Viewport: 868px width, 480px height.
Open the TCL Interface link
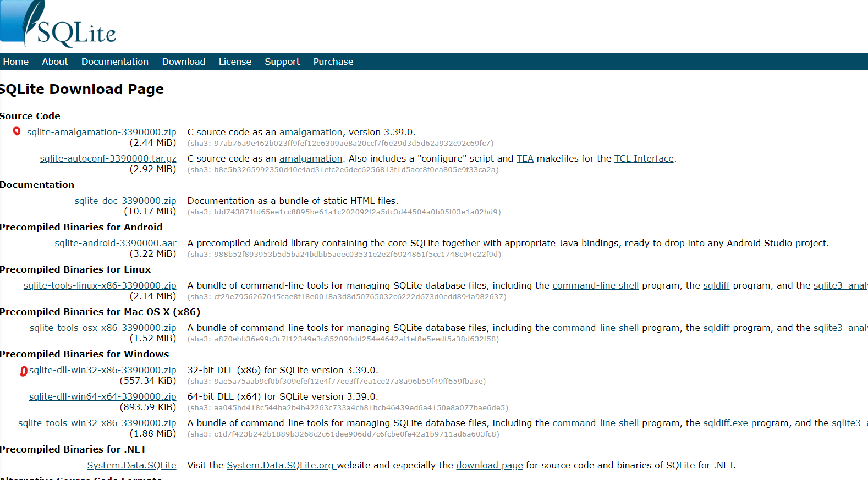click(x=644, y=158)
